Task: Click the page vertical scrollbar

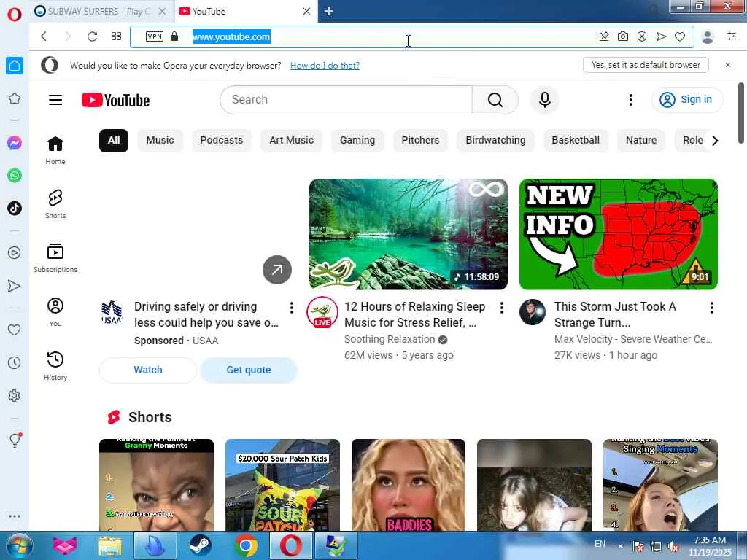Action: pos(741,112)
